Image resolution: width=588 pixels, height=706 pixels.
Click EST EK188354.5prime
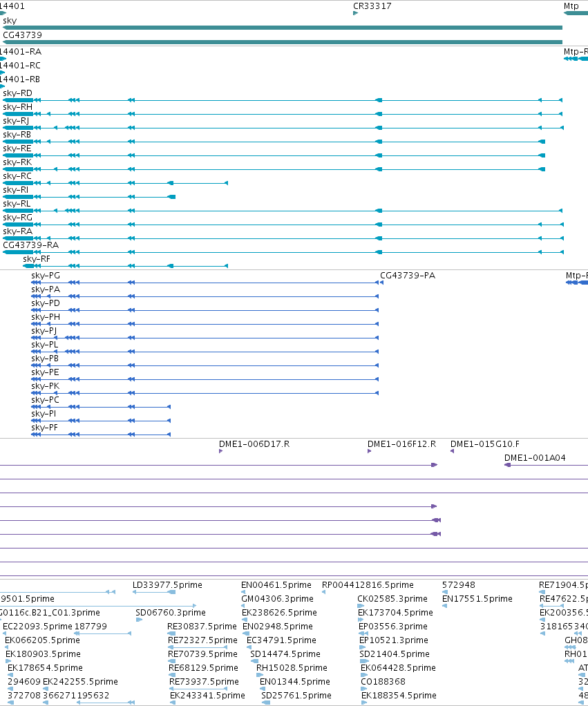click(399, 696)
